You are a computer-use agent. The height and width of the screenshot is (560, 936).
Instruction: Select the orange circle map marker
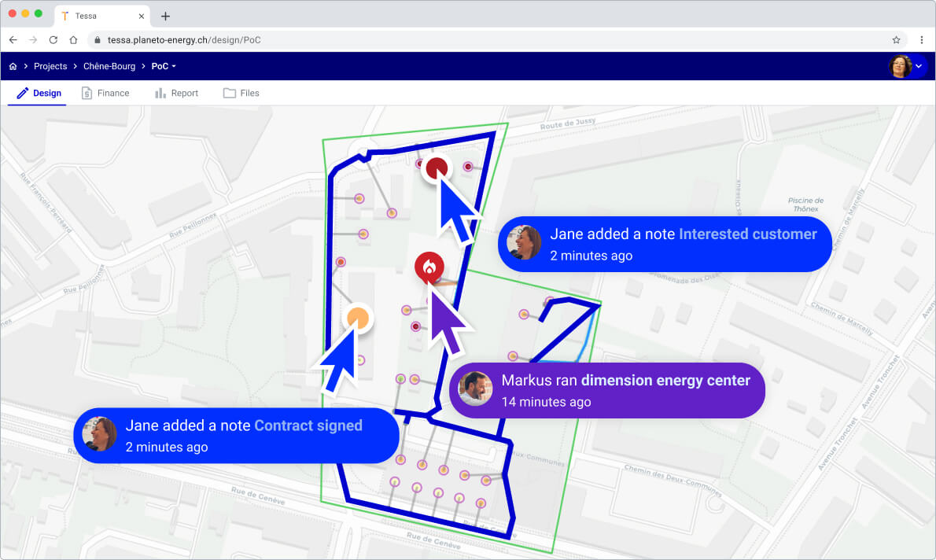(358, 318)
